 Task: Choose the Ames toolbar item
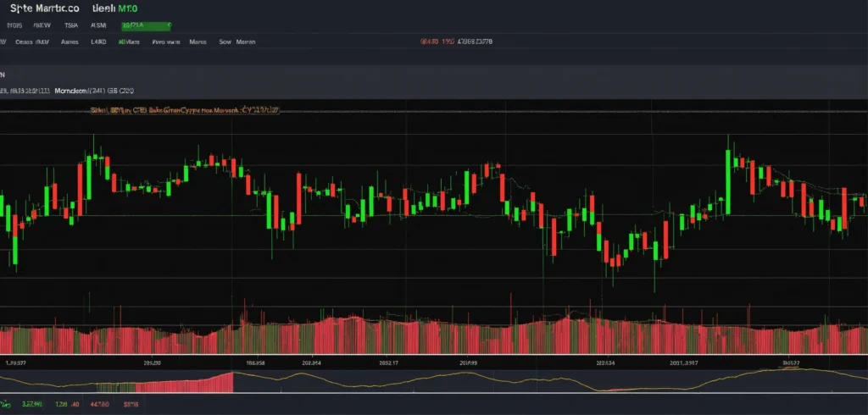click(70, 41)
